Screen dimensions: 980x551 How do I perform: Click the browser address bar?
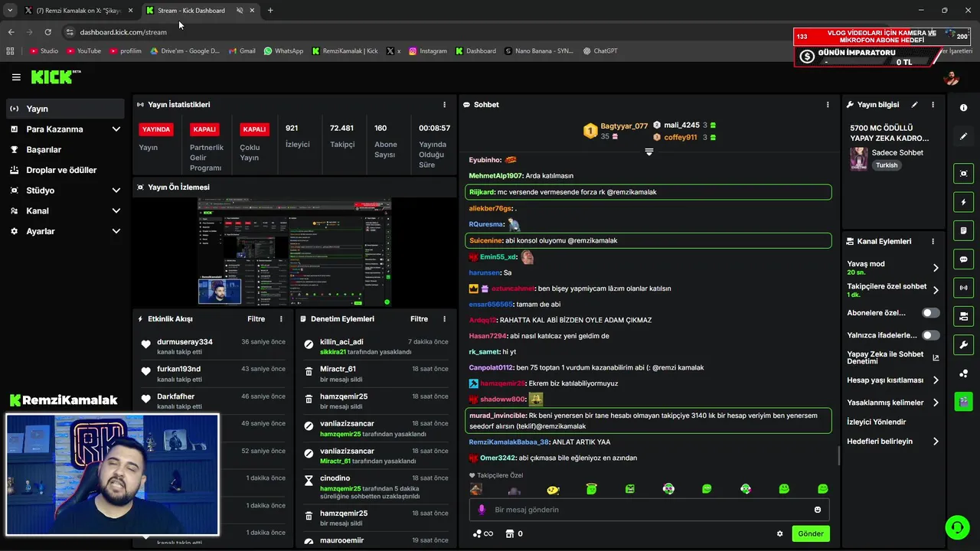click(x=429, y=32)
